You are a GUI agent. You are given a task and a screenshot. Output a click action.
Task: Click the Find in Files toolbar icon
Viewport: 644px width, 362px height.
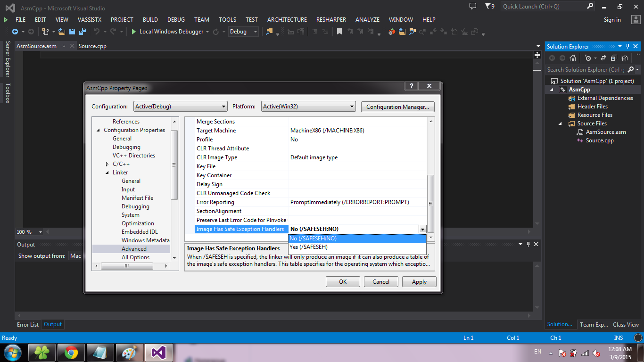(x=269, y=32)
